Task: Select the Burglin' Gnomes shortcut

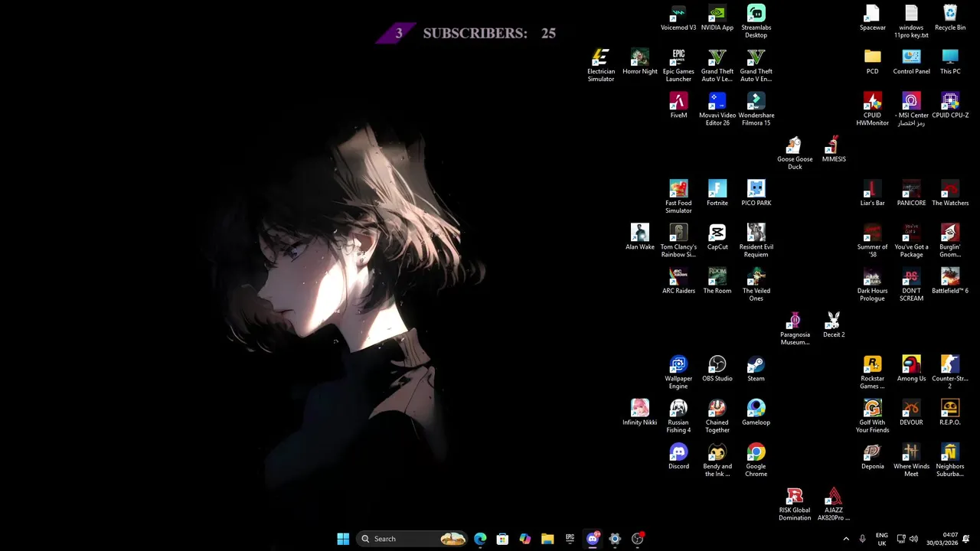Action: [x=950, y=241]
